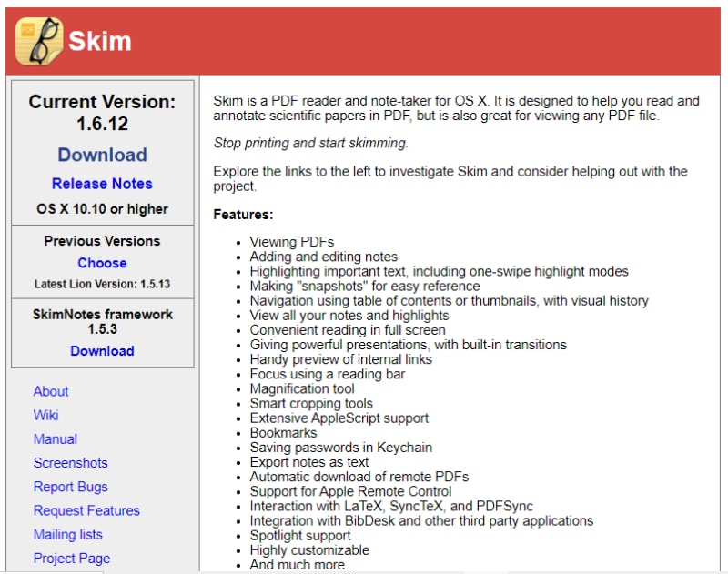
Task: Click "Saving passwords in Keychain" item
Action: click(341, 448)
